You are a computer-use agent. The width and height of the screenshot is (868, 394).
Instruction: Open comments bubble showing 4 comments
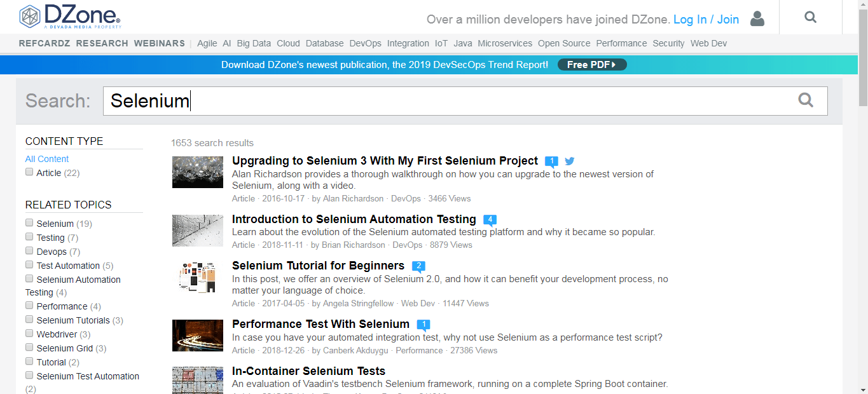[490, 220]
